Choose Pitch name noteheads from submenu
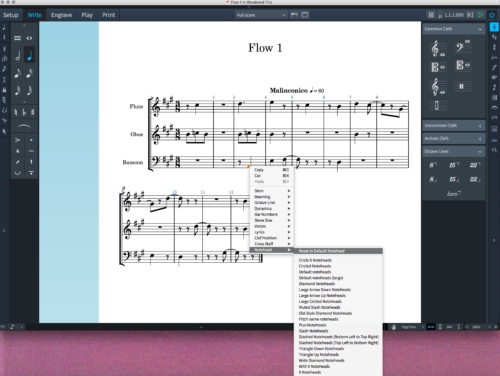 338,319
